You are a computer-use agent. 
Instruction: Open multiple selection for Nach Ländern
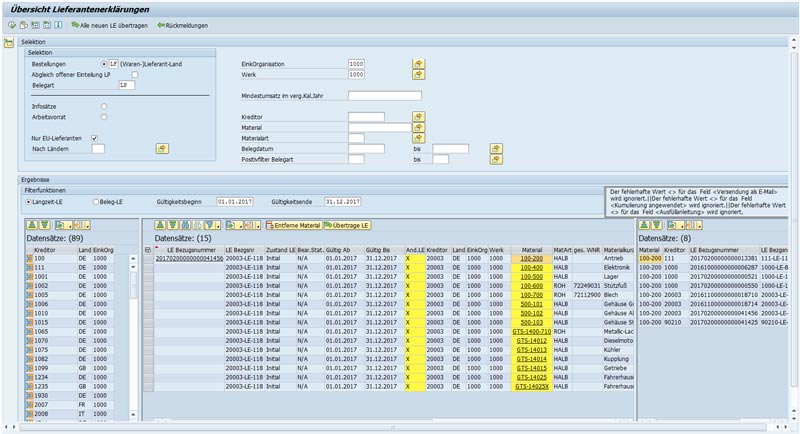(162, 149)
